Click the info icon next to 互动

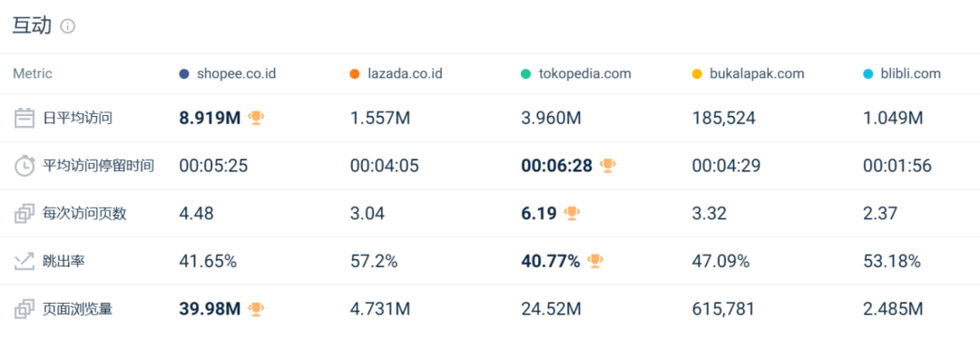[67, 26]
